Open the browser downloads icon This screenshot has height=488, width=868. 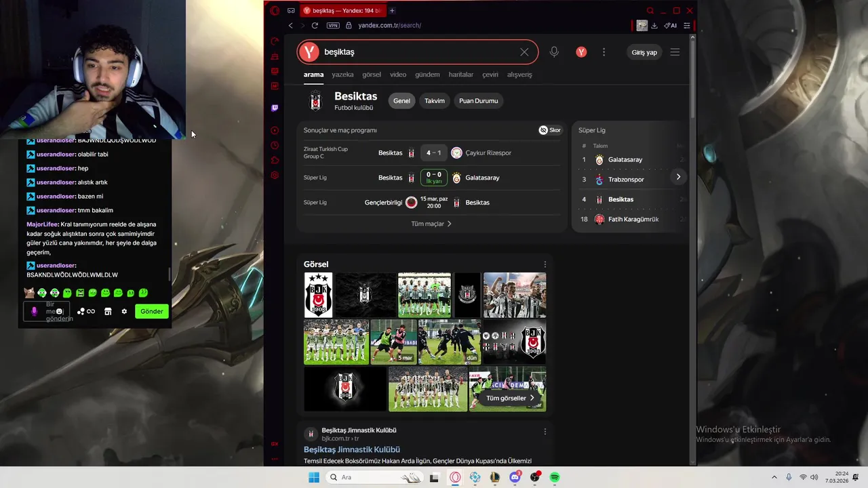point(654,25)
